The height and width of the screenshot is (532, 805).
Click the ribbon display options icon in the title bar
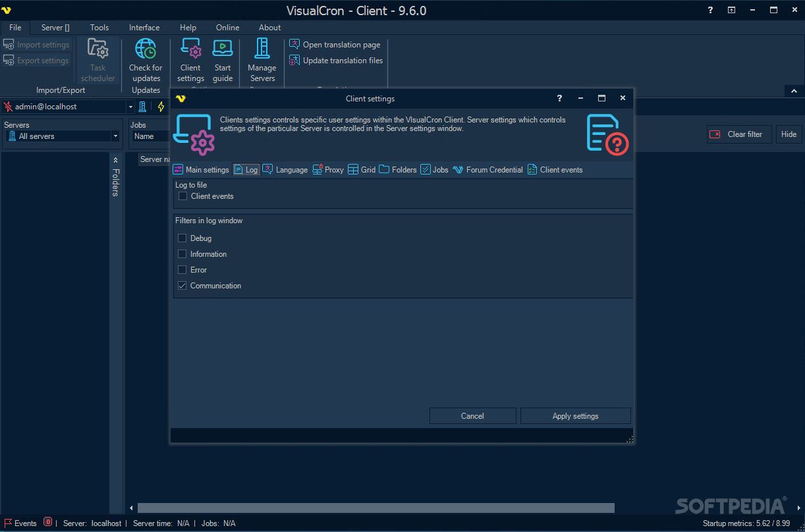pyautogui.click(x=731, y=10)
